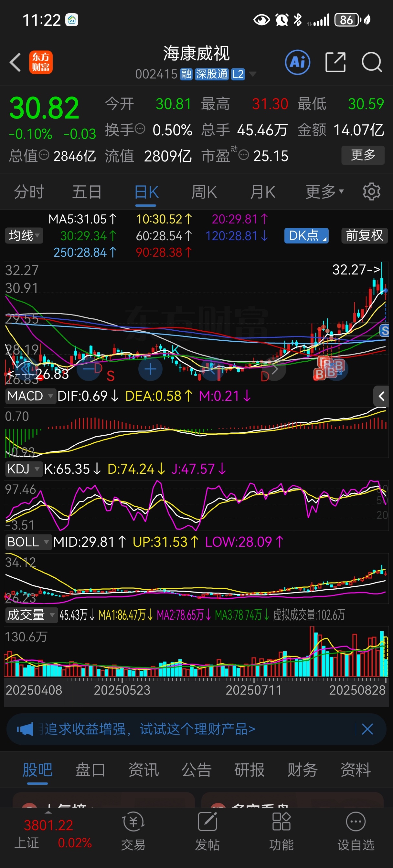Tap the megaphone announcement icon
The image size is (393, 868).
click(25, 729)
